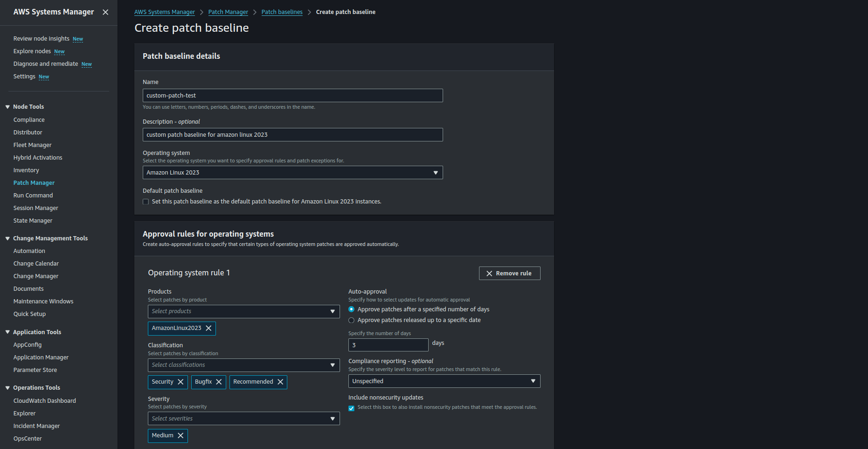Click the Remove rule button
This screenshot has height=449, width=868.
pyautogui.click(x=509, y=274)
